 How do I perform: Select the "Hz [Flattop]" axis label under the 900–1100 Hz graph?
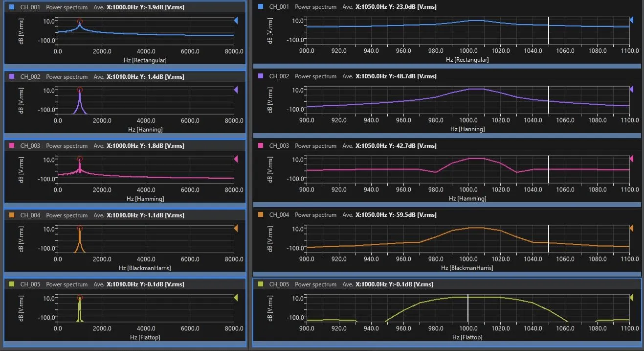click(467, 337)
